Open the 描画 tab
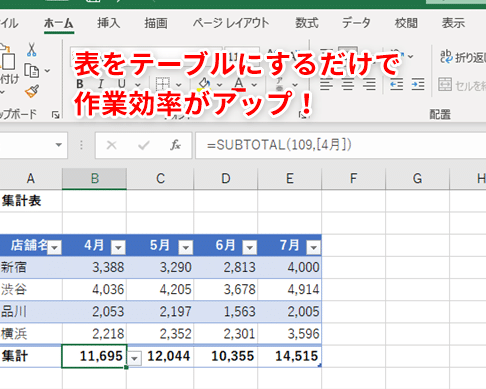Screen dimensions: 486x389 (x=156, y=23)
